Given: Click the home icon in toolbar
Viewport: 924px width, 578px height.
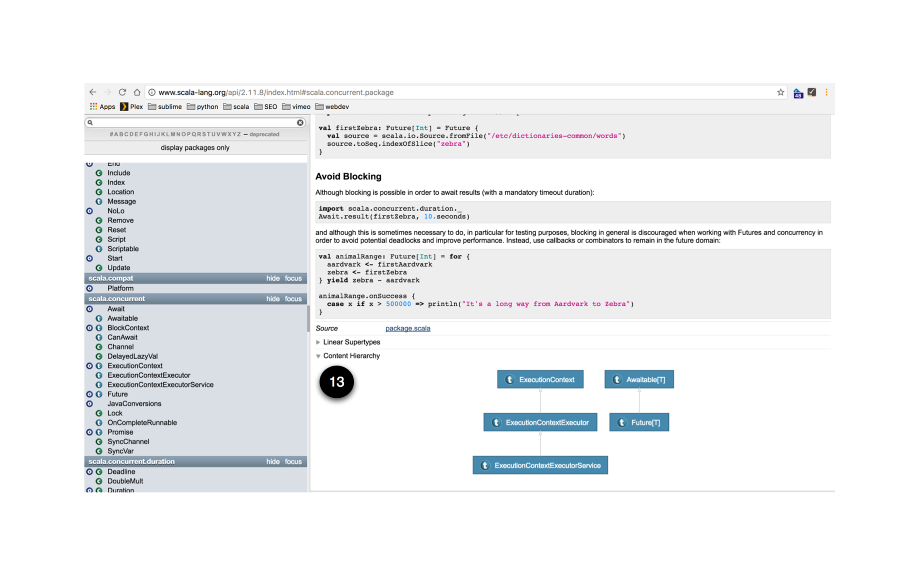Looking at the screenshot, I should pyautogui.click(x=137, y=92).
